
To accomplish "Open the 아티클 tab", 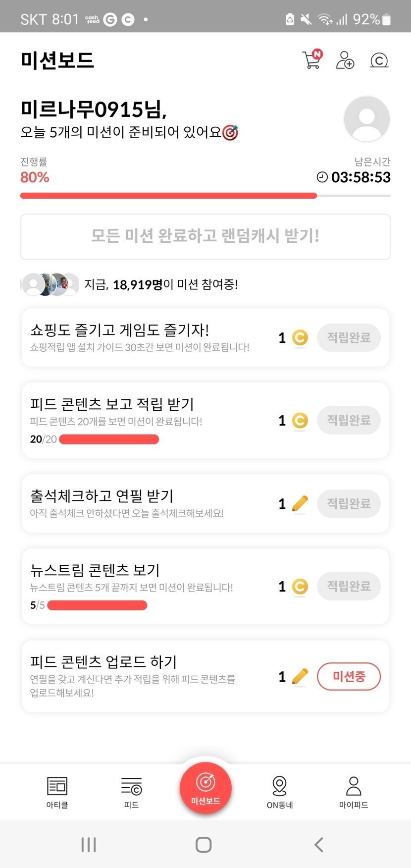I will click(57, 792).
